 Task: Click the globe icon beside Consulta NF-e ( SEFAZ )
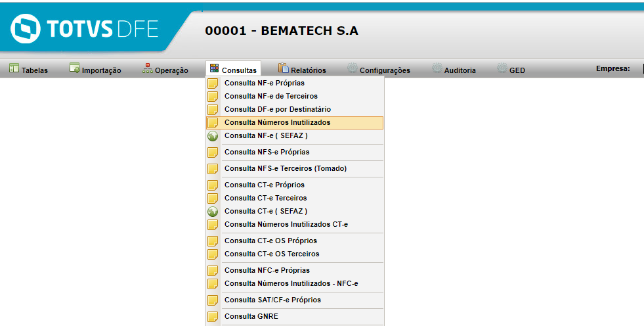click(x=213, y=135)
